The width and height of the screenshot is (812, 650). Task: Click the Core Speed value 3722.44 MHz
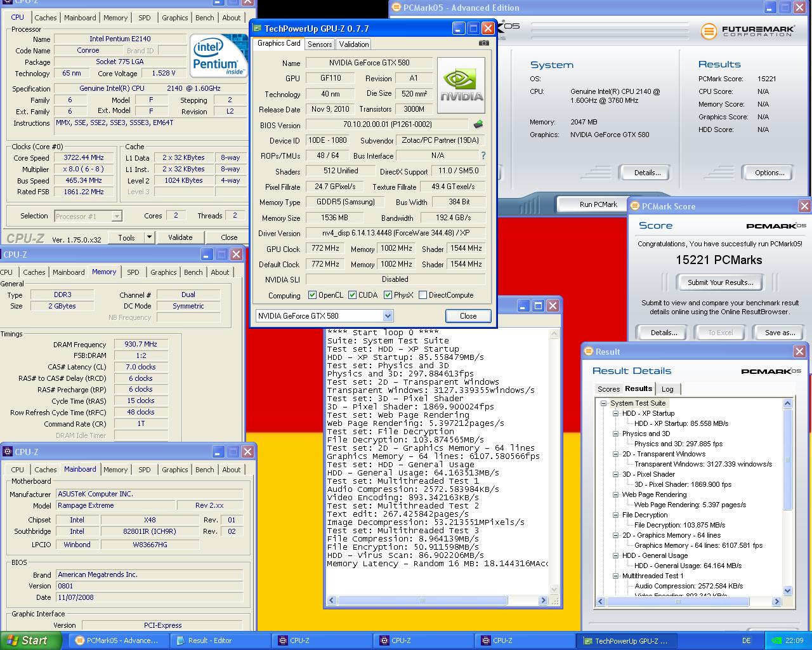84,158
